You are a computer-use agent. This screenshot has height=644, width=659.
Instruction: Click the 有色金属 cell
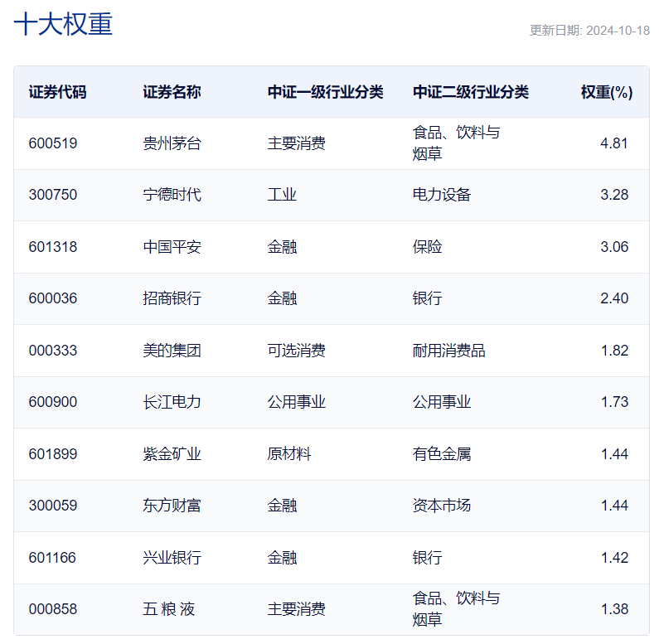442,454
